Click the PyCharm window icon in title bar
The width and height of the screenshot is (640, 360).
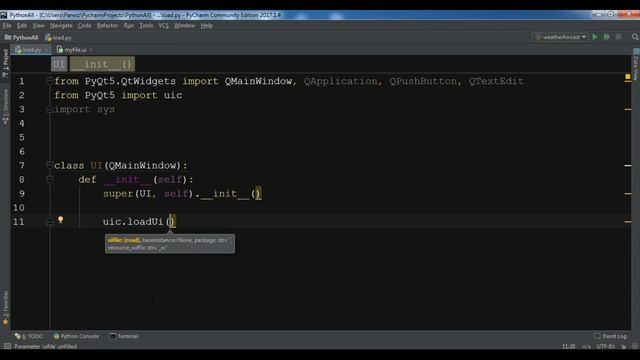pyautogui.click(x=4, y=15)
